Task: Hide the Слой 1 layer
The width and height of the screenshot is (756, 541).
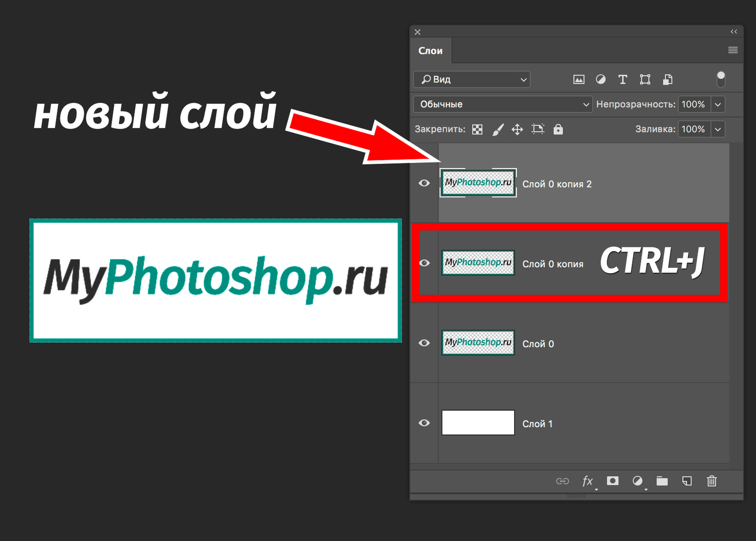Action: click(x=424, y=423)
